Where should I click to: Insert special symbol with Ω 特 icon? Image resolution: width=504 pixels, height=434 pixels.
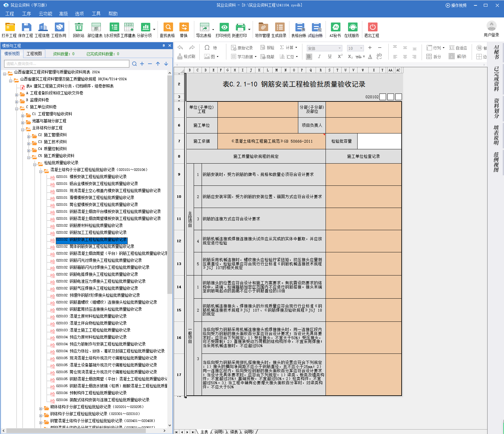point(210,48)
